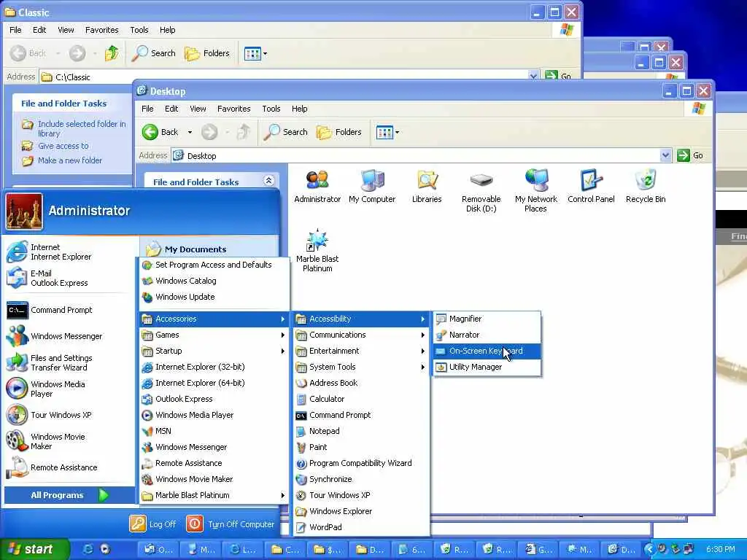Click Log Off button
747x560 pixels.
coord(153,524)
